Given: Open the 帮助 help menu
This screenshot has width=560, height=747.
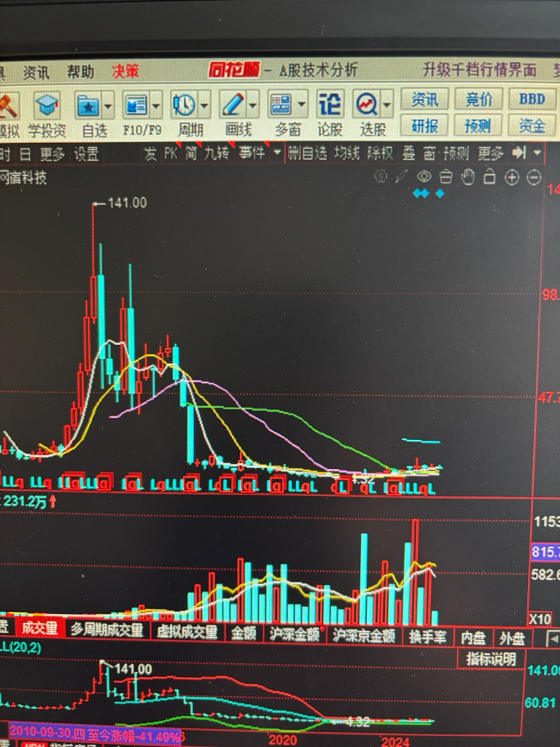Looking at the screenshot, I should pyautogui.click(x=80, y=72).
